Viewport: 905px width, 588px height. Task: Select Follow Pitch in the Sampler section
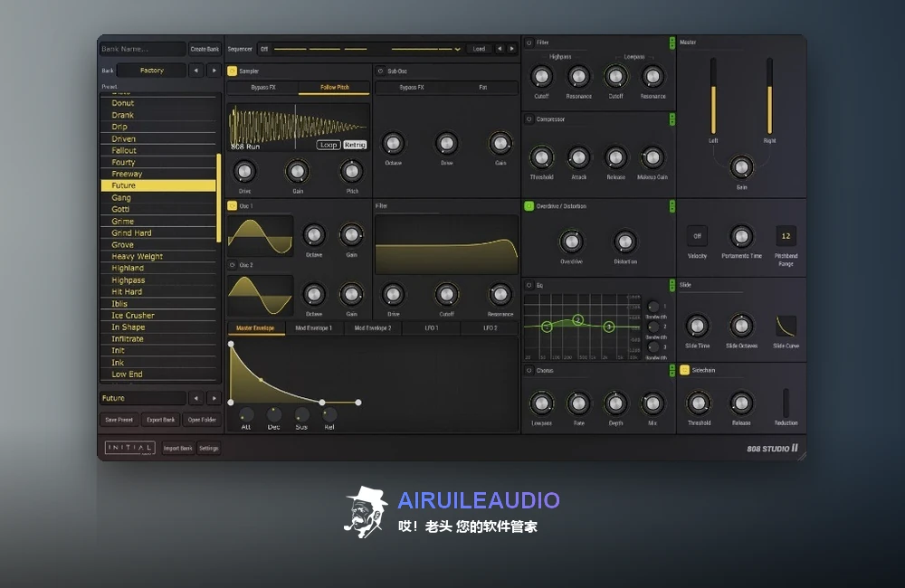point(335,88)
